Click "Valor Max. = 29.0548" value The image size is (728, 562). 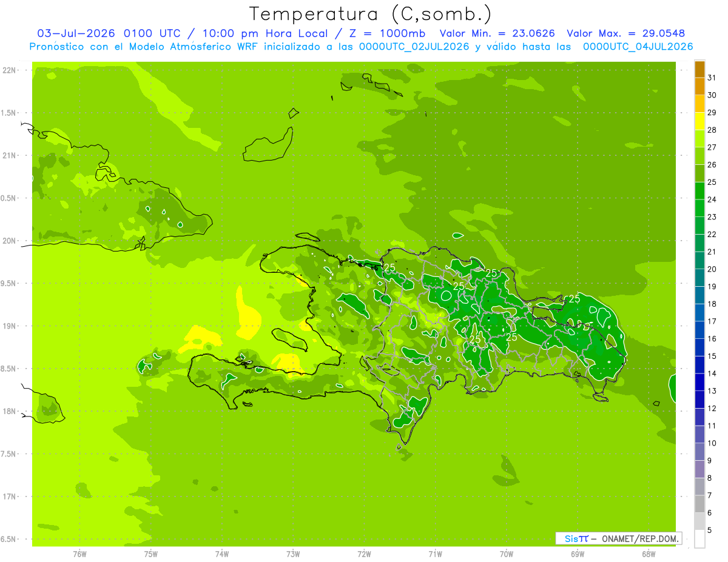point(625,33)
